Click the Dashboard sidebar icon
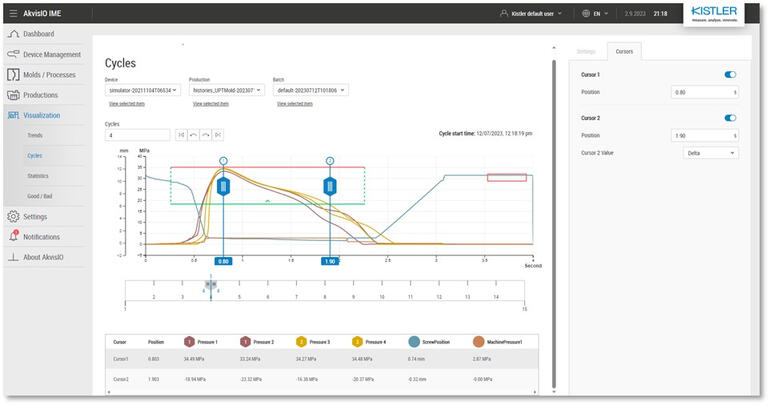This screenshot has width=770, height=406. 13,34
